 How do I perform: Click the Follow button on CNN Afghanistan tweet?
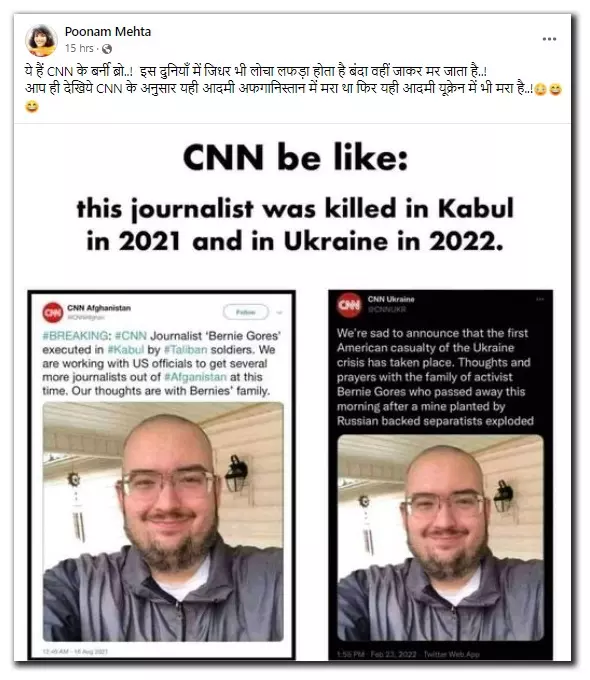tap(246, 312)
